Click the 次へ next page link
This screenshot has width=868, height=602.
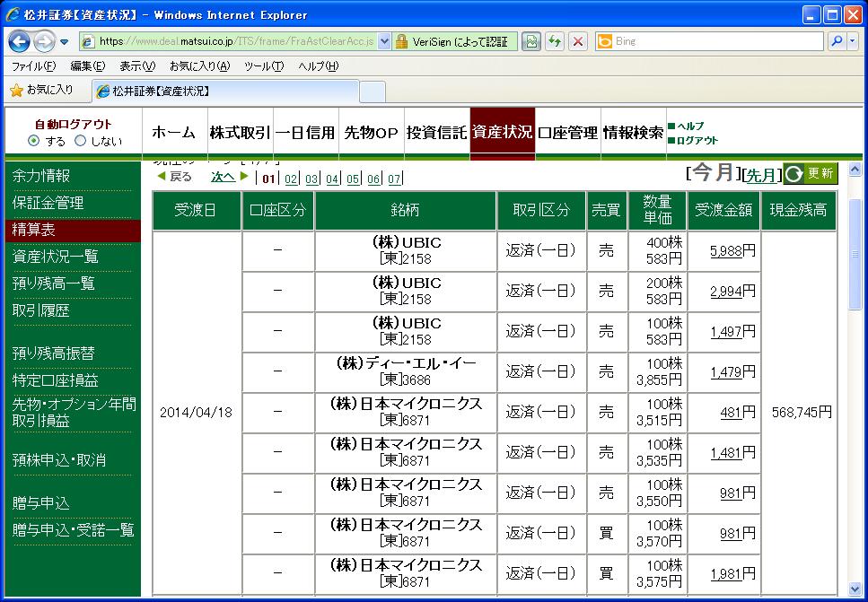(x=224, y=177)
